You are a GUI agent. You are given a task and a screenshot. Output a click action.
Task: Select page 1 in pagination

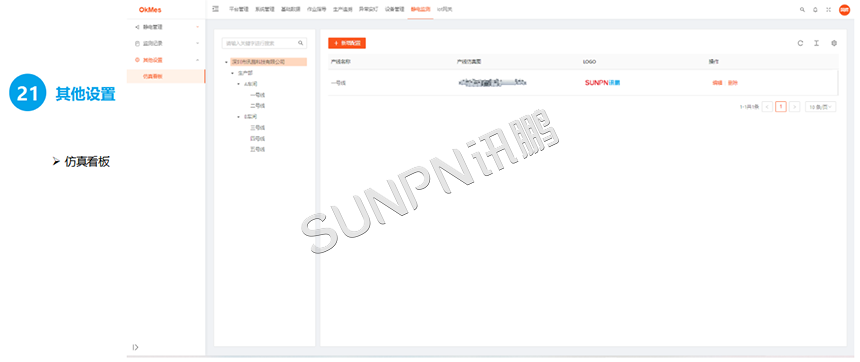pyautogui.click(x=781, y=107)
